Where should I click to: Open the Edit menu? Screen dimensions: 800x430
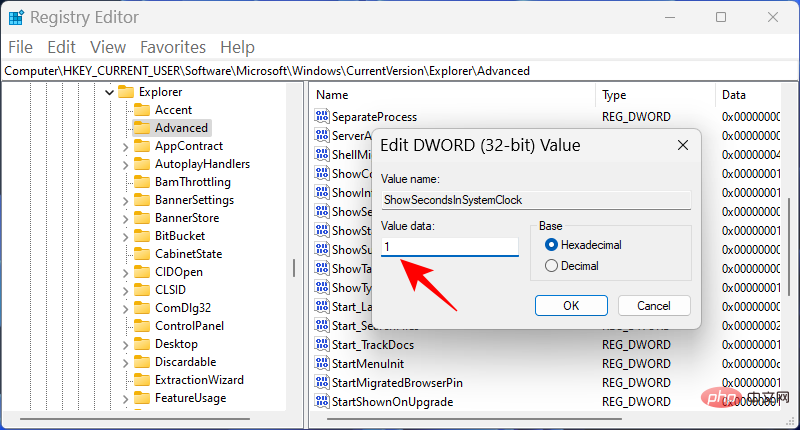[x=61, y=47]
